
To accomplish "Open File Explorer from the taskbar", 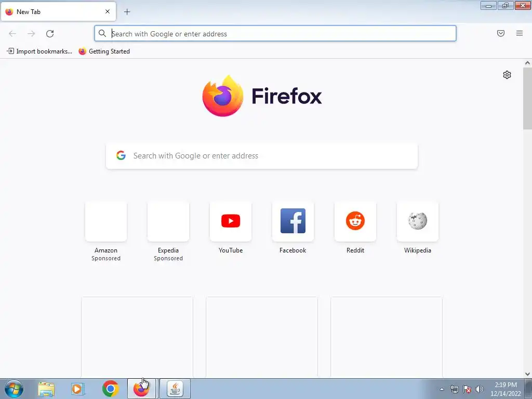I will point(46,389).
